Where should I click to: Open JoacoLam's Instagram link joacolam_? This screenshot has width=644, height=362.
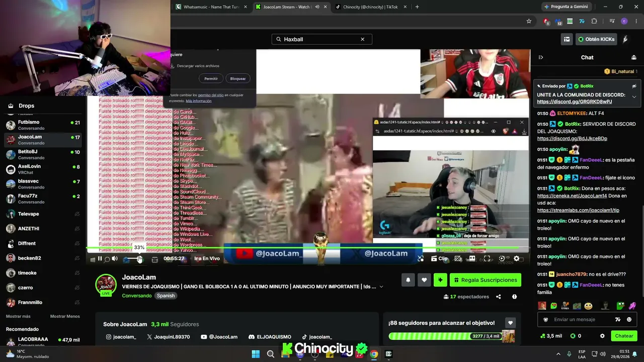click(121, 337)
